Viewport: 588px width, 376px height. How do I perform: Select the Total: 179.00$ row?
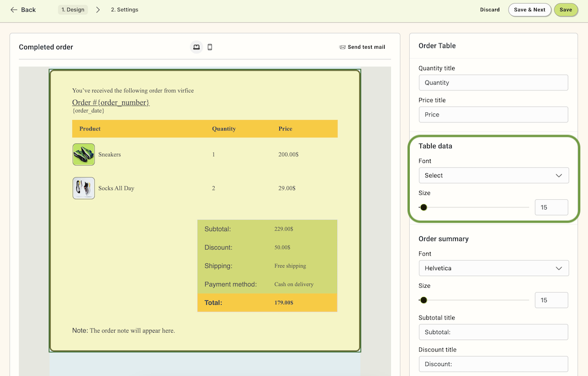tap(268, 303)
